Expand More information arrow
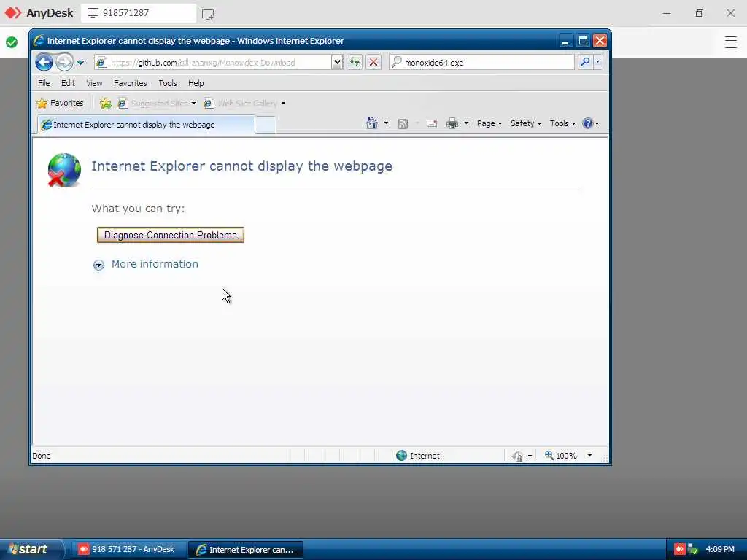 [98, 265]
